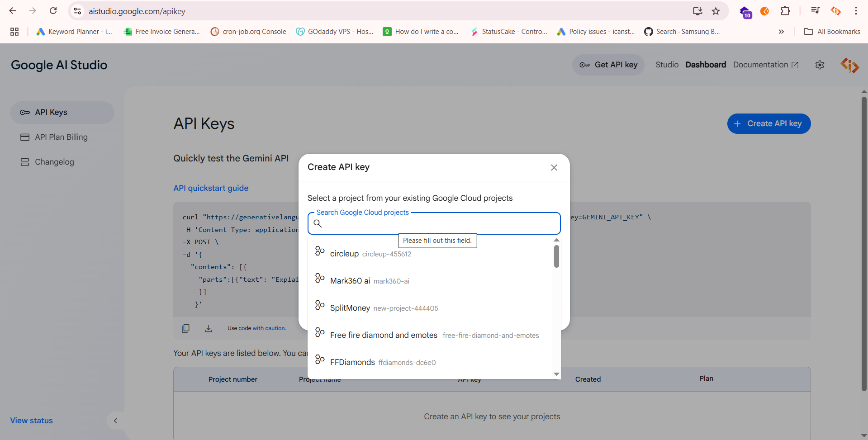Viewport: 868px width, 440px height.
Task: Open the apps grid in bookmarks bar
Action: point(14,32)
